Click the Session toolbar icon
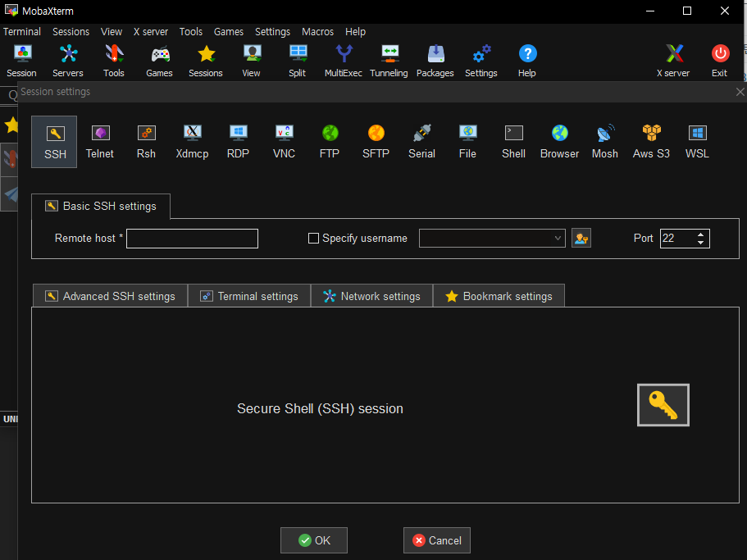This screenshot has height=560, width=747. [x=22, y=61]
